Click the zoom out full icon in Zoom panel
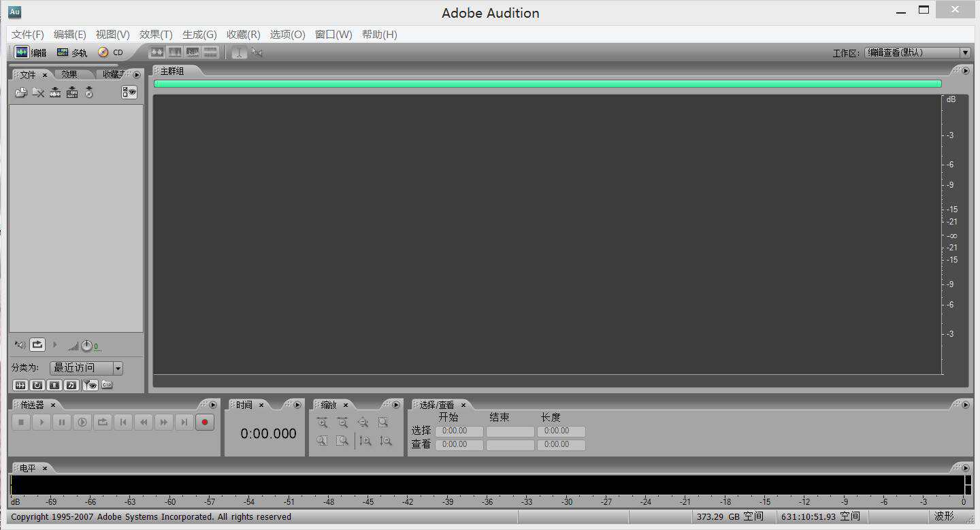The height and width of the screenshot is (530, 980). tap(363, 423)
